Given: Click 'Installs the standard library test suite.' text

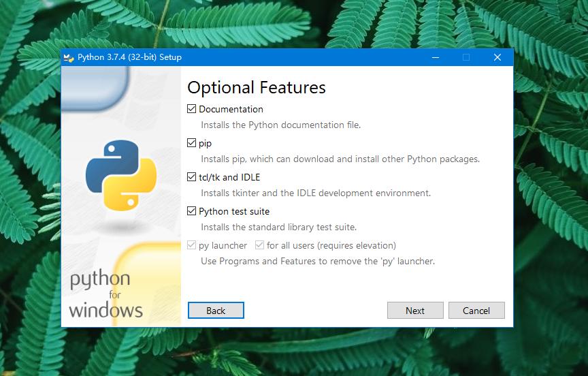Looking at the screenshot, I should (278, 228).
